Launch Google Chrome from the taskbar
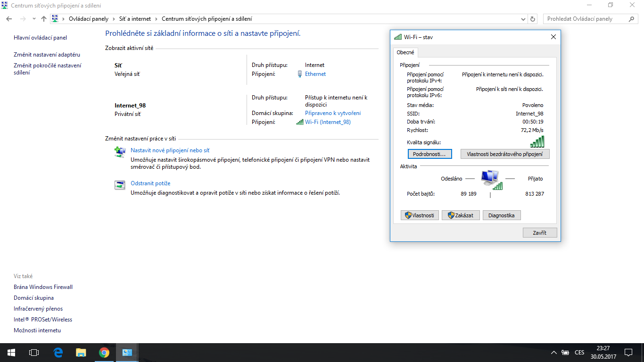This screenshot has width=644, height=362. pos(104,353)
